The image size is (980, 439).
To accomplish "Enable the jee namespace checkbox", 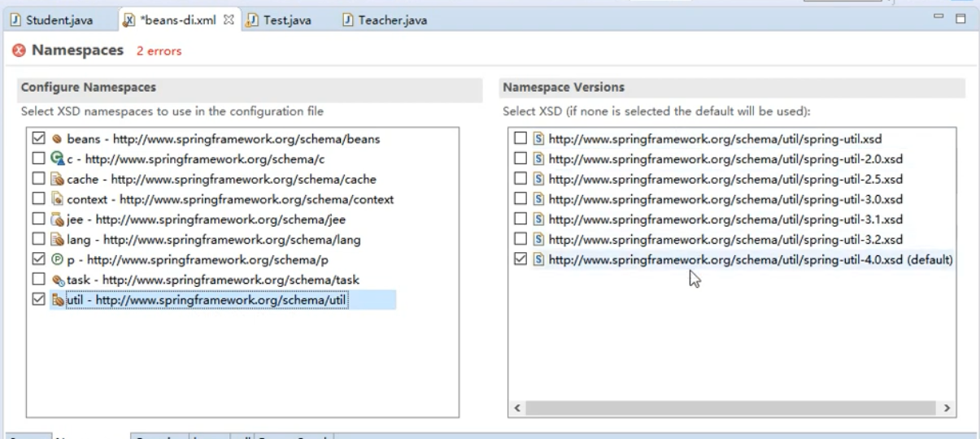I will click(38, 219).
